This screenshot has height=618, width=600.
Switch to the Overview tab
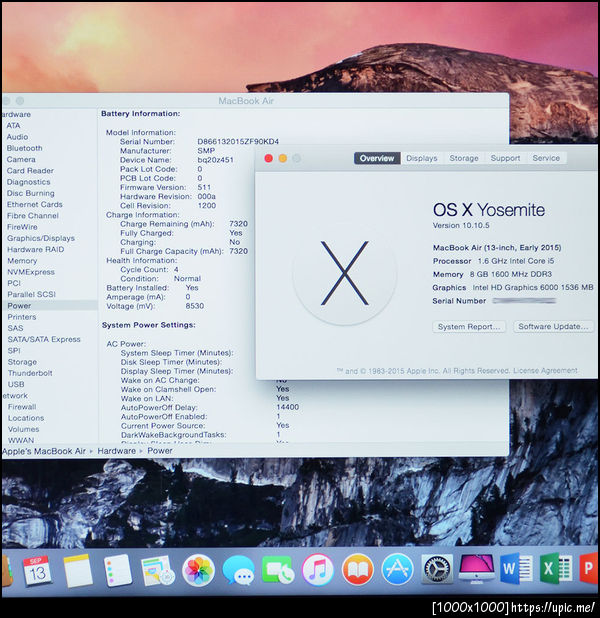(377, 158)
